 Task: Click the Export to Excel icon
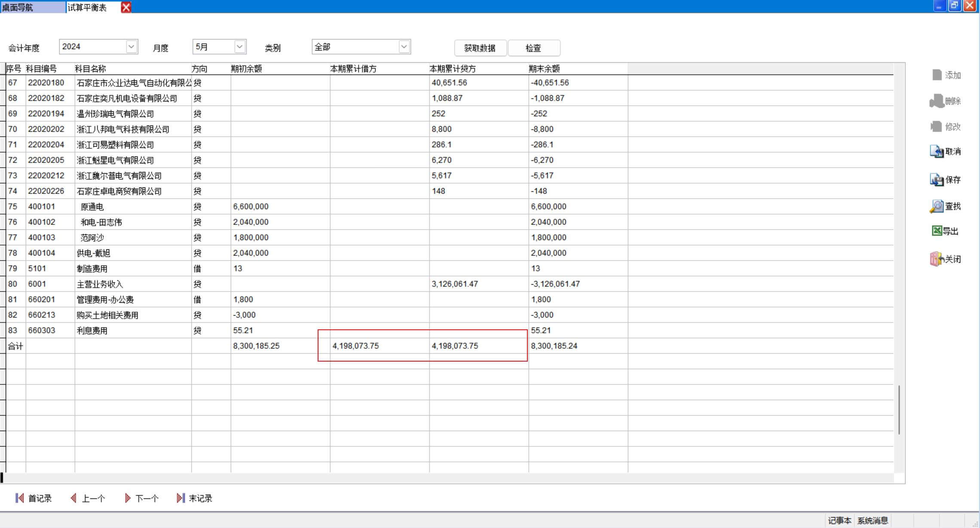937,231
